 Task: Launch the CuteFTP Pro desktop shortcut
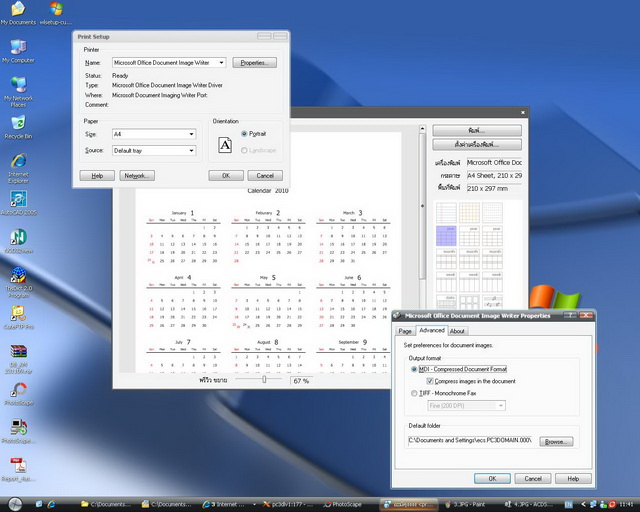18,317
